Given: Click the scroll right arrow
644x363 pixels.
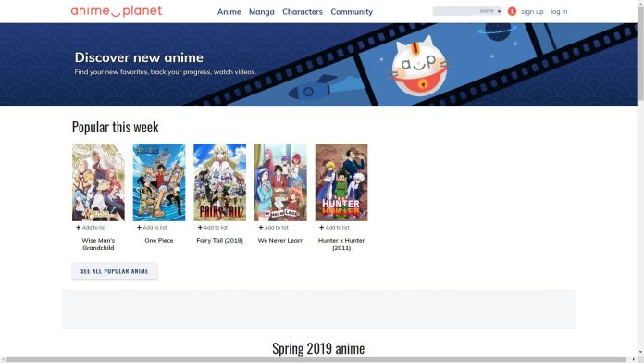Looking at the screenshot, I should coord(633,359).
